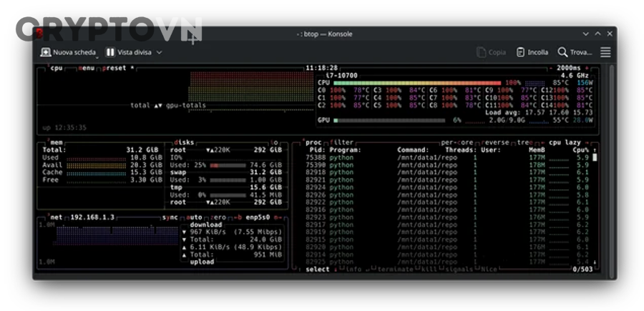Toggle the btop cpu box label
This screenshot has height=311, width=644.
pos(57,68)
